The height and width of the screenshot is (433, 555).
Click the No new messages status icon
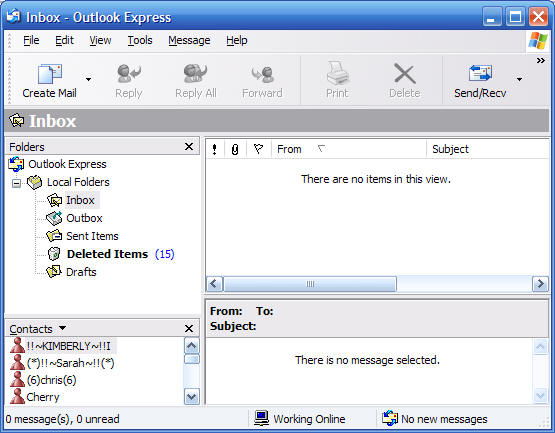pos(390,418)
